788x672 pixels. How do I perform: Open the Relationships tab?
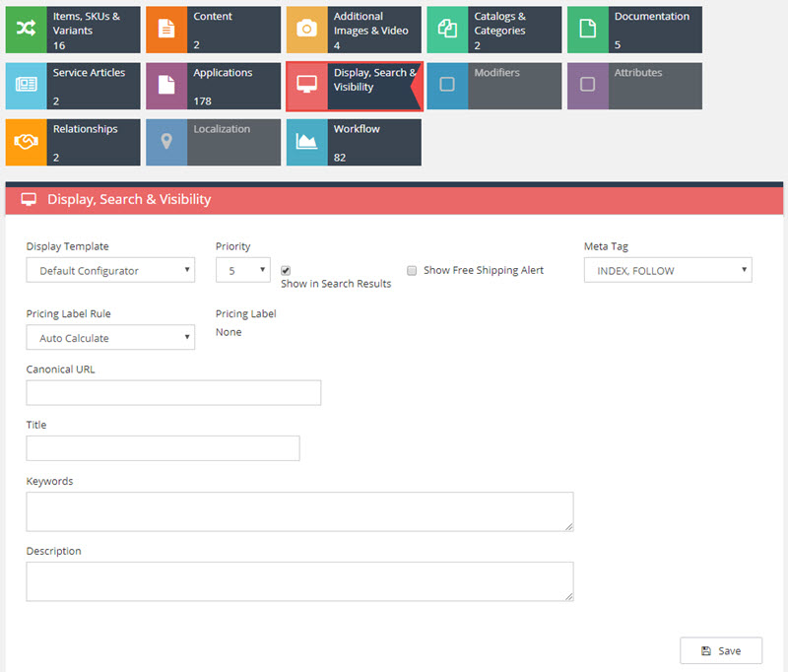coord(73,142)
